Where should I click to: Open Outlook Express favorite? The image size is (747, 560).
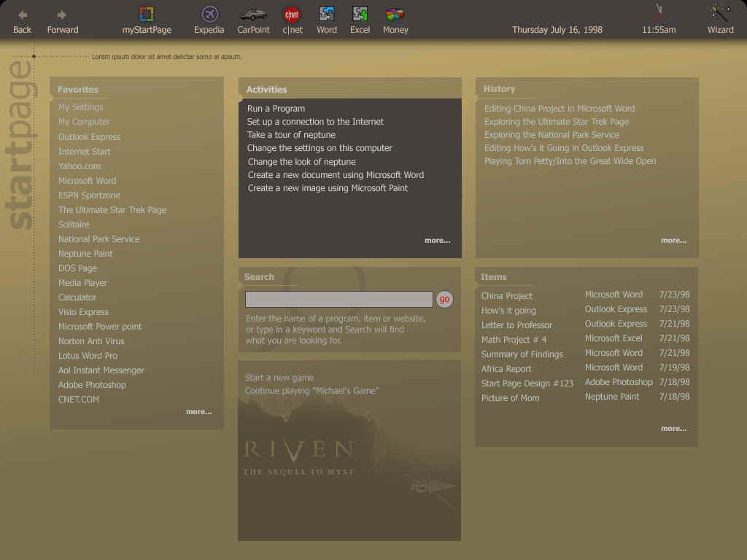coord(89,136)
